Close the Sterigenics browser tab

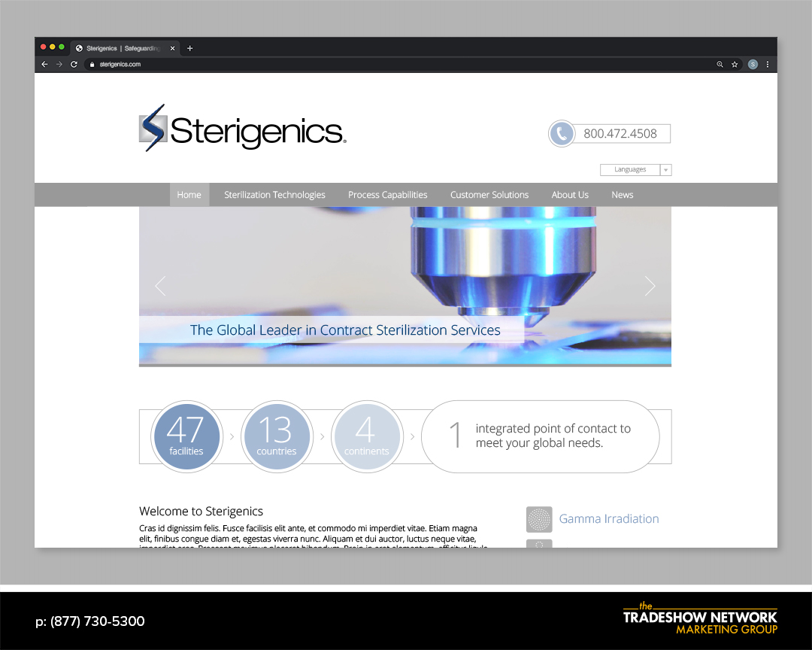[172, 48]
